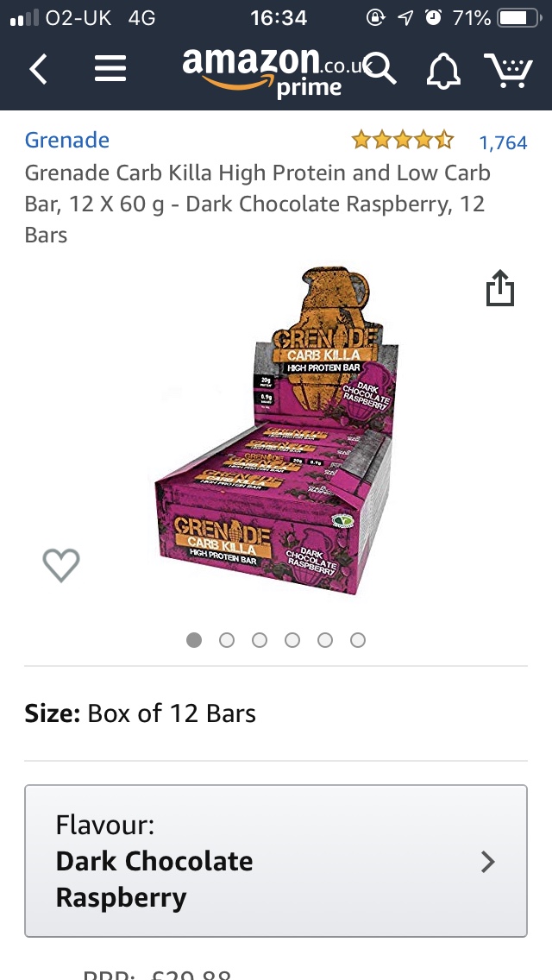Select the second image carousel dot

point(227,640)
